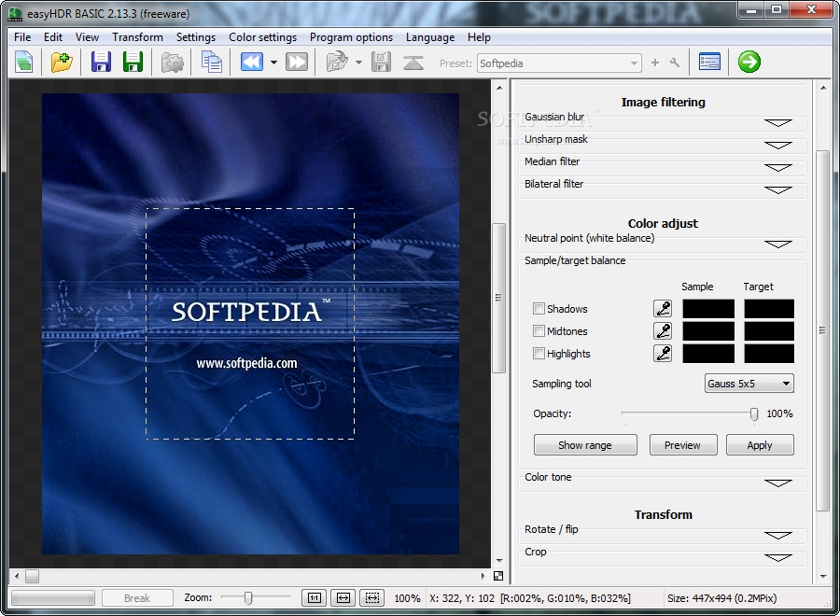Click the Show range button

[585, 445]
